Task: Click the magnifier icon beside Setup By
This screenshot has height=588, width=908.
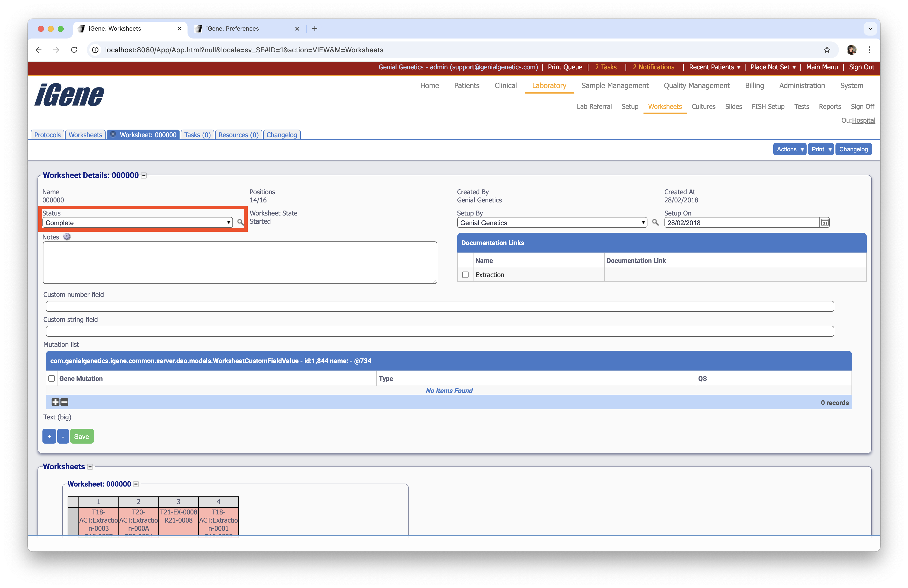Action: point(655,222)
